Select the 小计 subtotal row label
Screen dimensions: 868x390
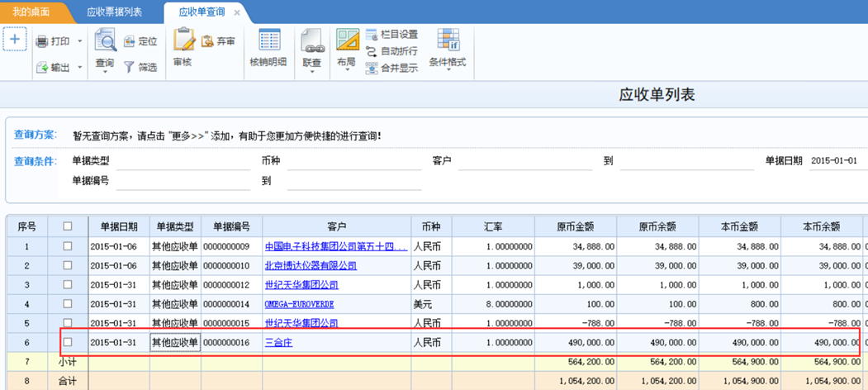tap(68, 362)
